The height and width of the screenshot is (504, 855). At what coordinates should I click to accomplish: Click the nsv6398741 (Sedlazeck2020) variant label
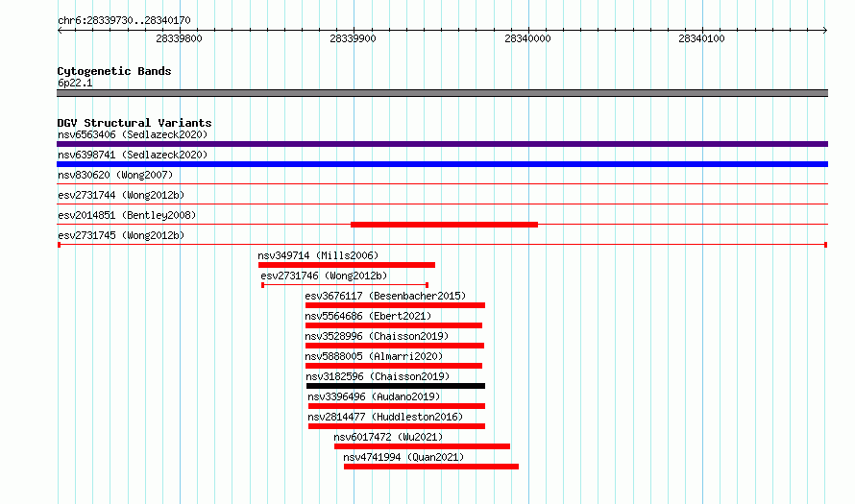[133, 155]
